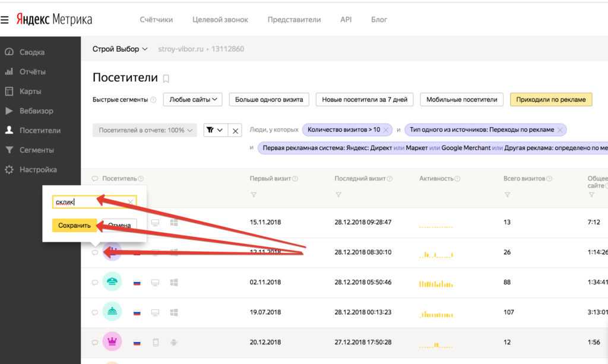Image resolution: width=608 pixels, height=364 pixels.
Task: Edit the Количество визитов > 10 condition
Action: click(344, 130)
